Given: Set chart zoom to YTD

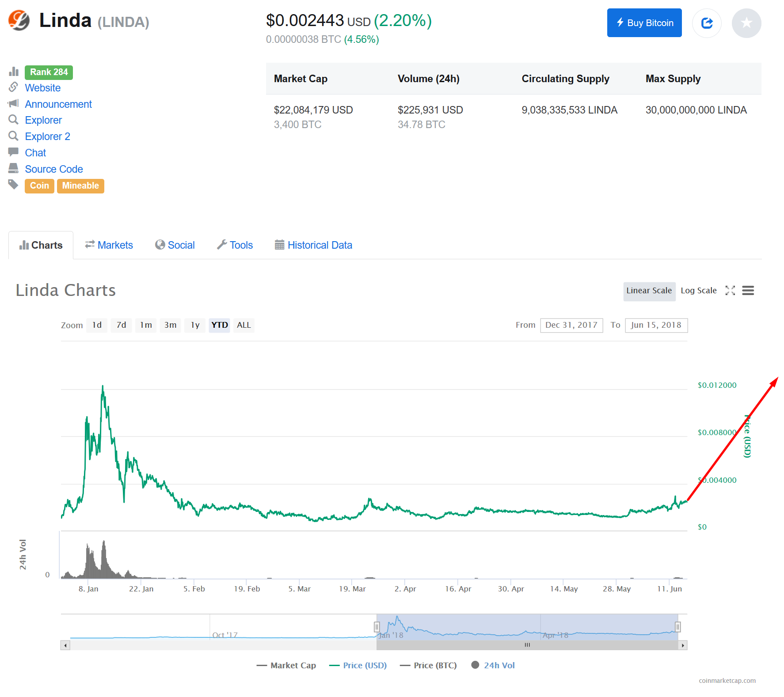Looking at the screenshot, I should [x=220, y=326].
